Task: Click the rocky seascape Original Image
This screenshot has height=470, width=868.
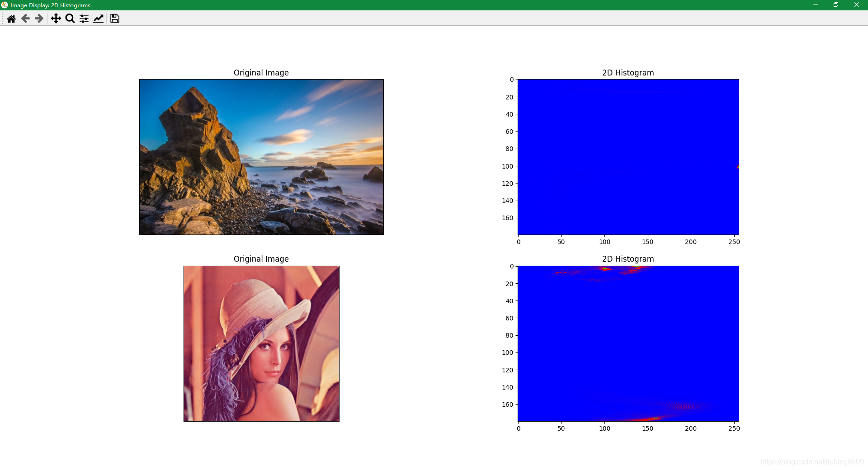Action: 261,156
